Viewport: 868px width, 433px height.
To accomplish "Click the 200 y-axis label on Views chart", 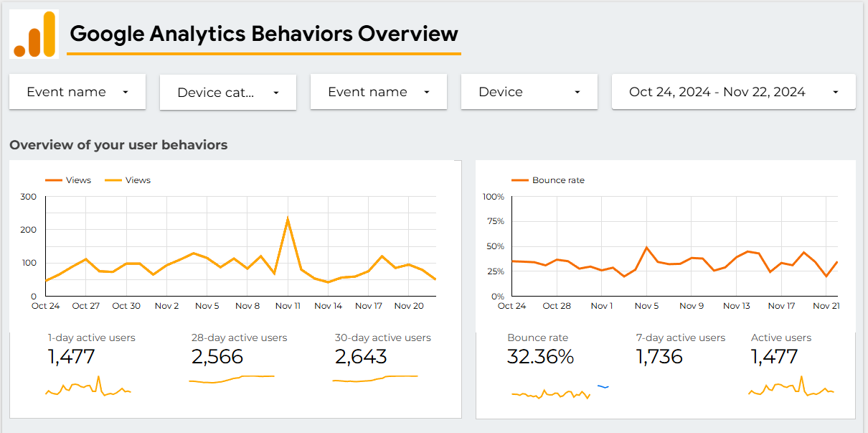I will pos(29,230).
